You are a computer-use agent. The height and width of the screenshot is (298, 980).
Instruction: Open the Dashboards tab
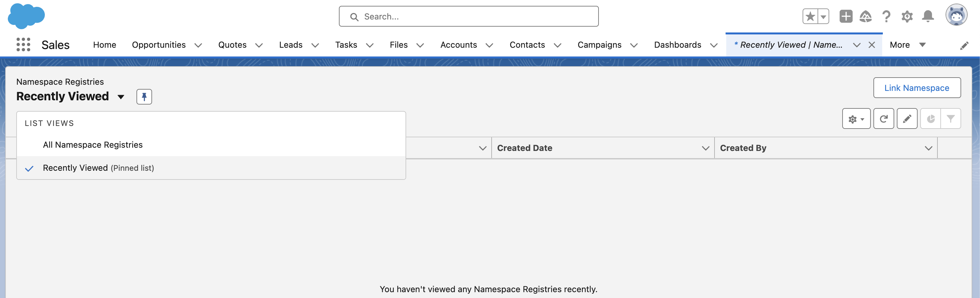(677, 45)
